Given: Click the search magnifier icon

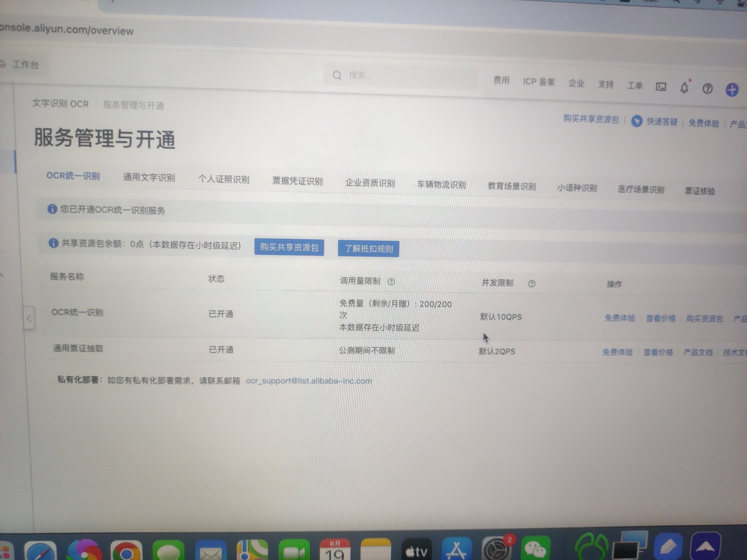Looking at the screenshot, I should point(337,75).
